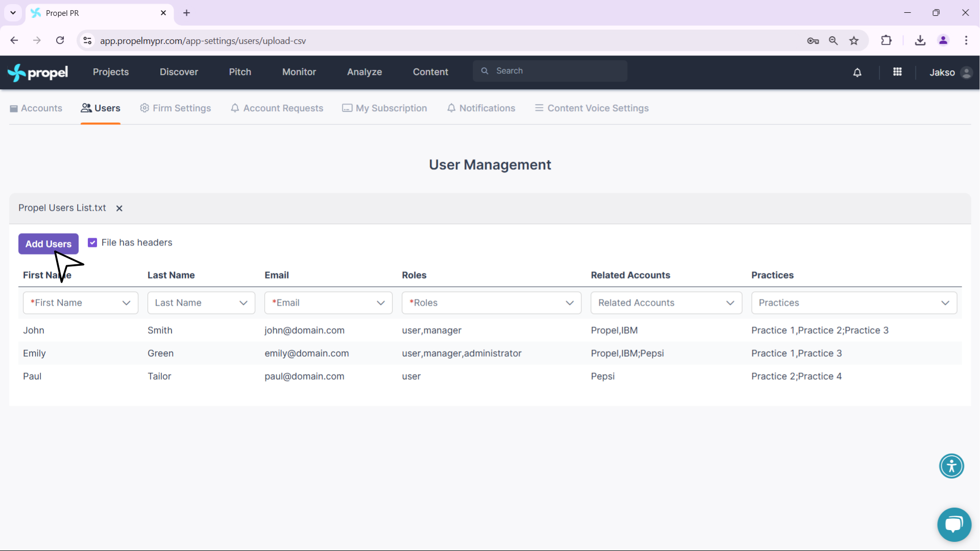Screen dimensions: 980x551
Task: Go back to the previous page
Action: pyautogui.click(x=14, y=40)
